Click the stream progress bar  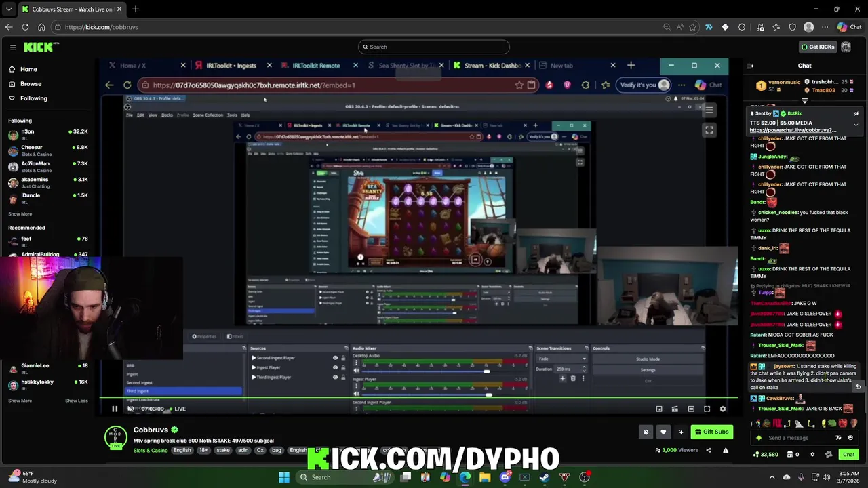click(x=419, y=398)
